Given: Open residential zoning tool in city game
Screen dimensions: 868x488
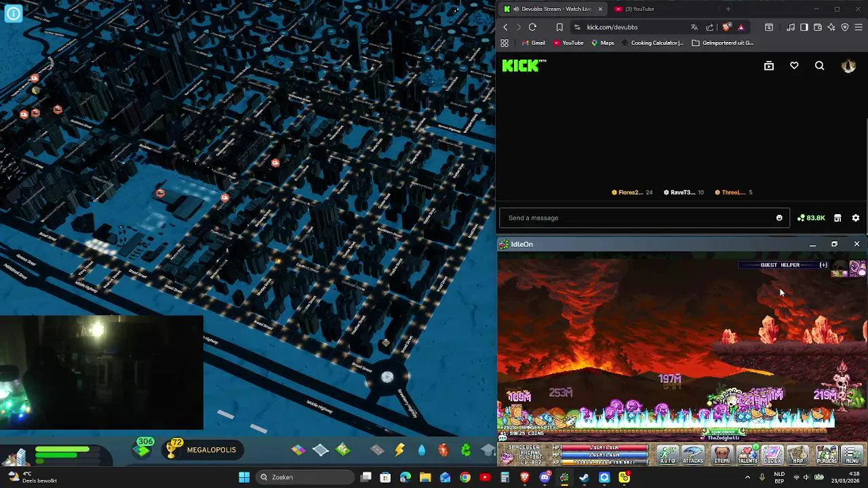Looking at the screenshot, I should (298, 449).
